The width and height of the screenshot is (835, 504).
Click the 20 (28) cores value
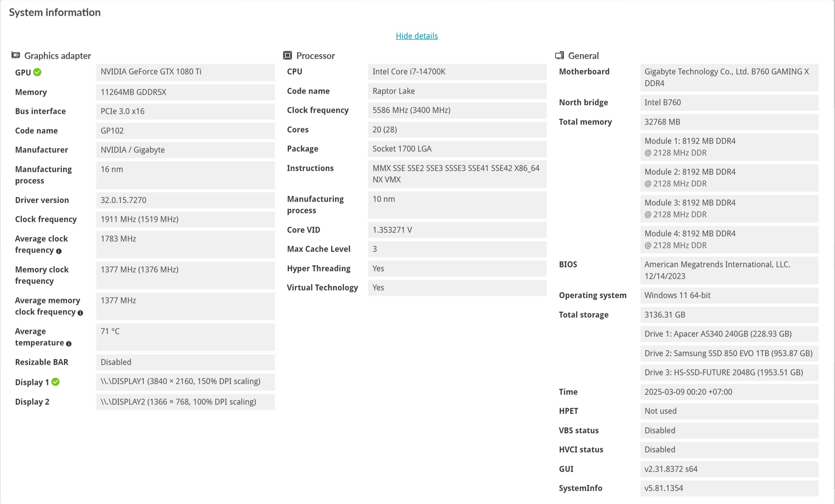point(457,130)
